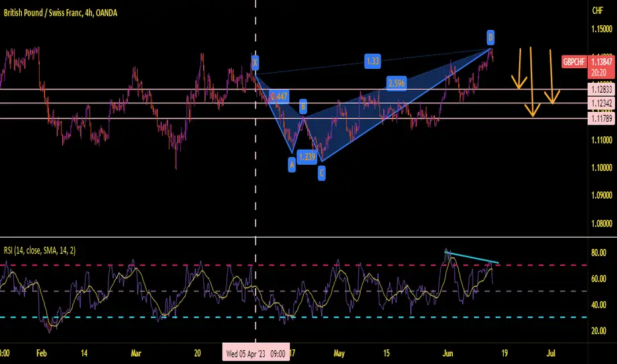Viewport: 617px width, 364px height.
Task: Click the 80.00 RSI axis value
Action: pos(598,253)
